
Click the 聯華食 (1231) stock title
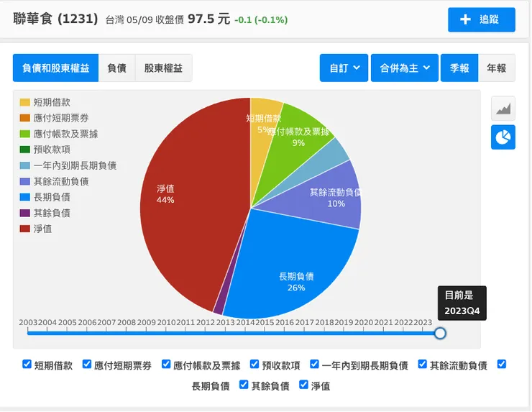tap(55, 19)
